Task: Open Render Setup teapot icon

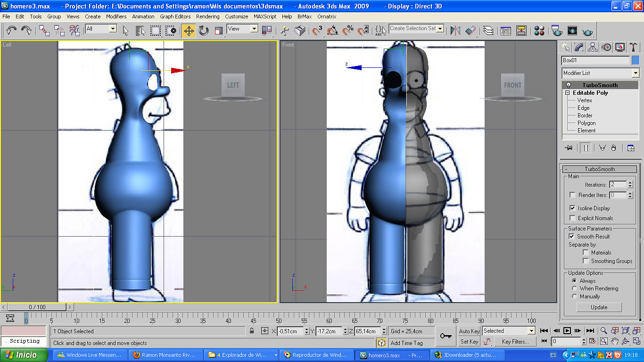Action: [x=557, y=31]
